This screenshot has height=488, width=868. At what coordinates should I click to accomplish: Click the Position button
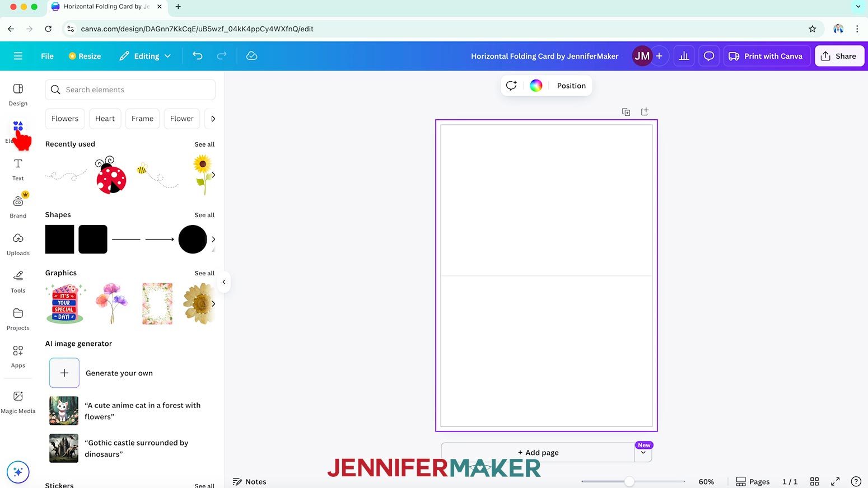click(x=571, y=86)
